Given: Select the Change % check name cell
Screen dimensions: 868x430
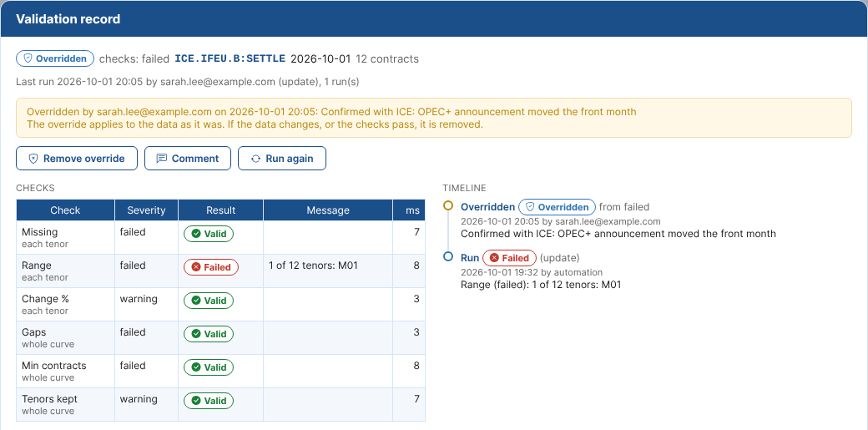Looking at the screenshot, I should click(x=65, y=304).
